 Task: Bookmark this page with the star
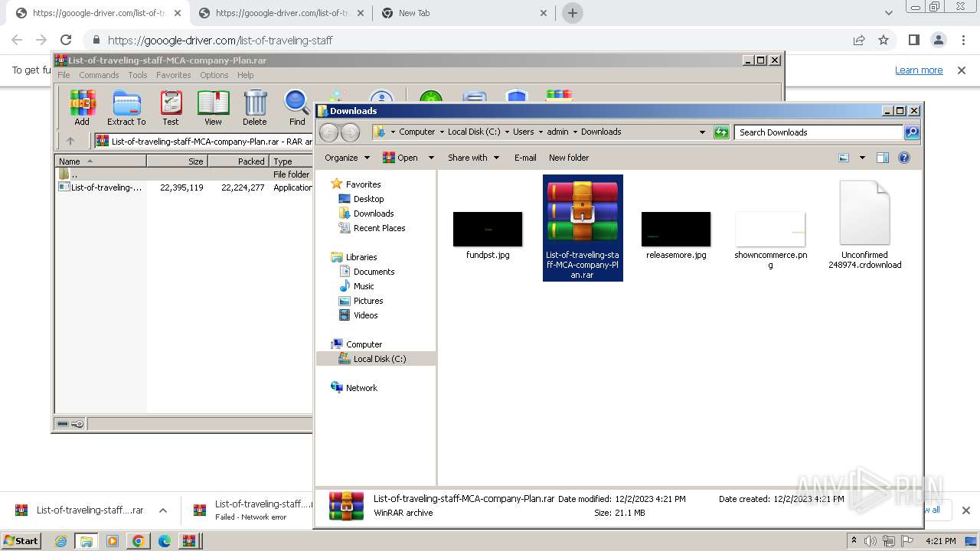884,40
